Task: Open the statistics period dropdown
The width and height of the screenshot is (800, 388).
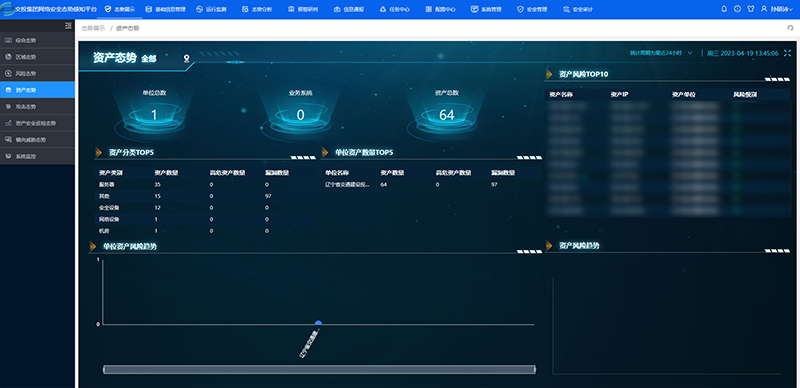Action: click(x=661, y=53)
